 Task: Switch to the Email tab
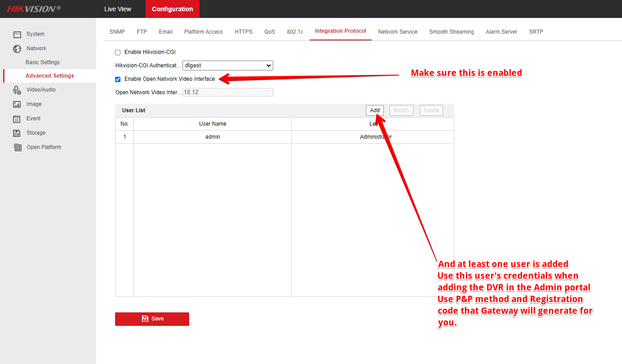[166, 32]
